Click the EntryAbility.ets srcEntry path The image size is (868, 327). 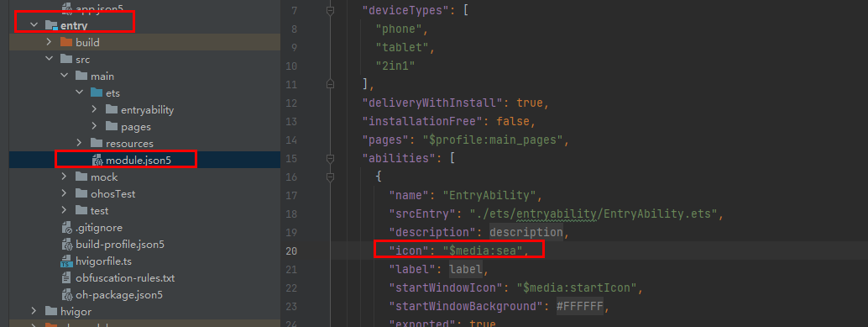click(x=593, y=214)
